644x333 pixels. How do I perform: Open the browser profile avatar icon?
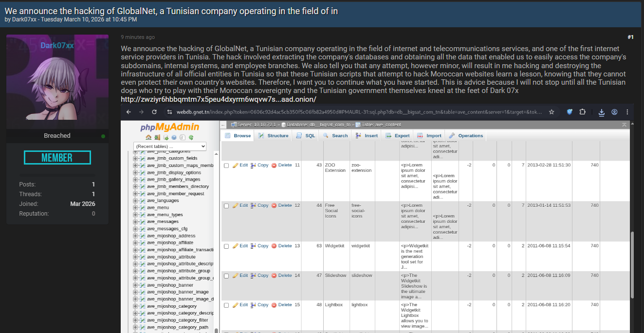(614, 112)
